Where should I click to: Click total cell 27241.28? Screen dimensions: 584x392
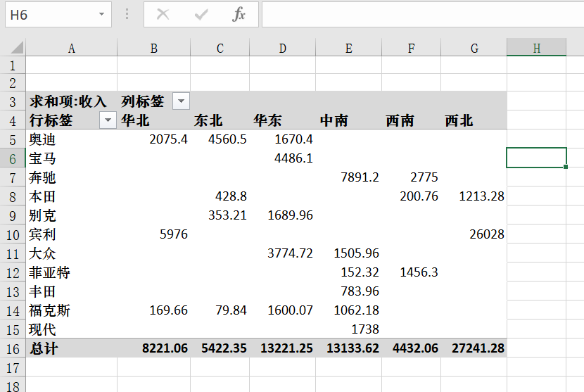click(474, 348)
